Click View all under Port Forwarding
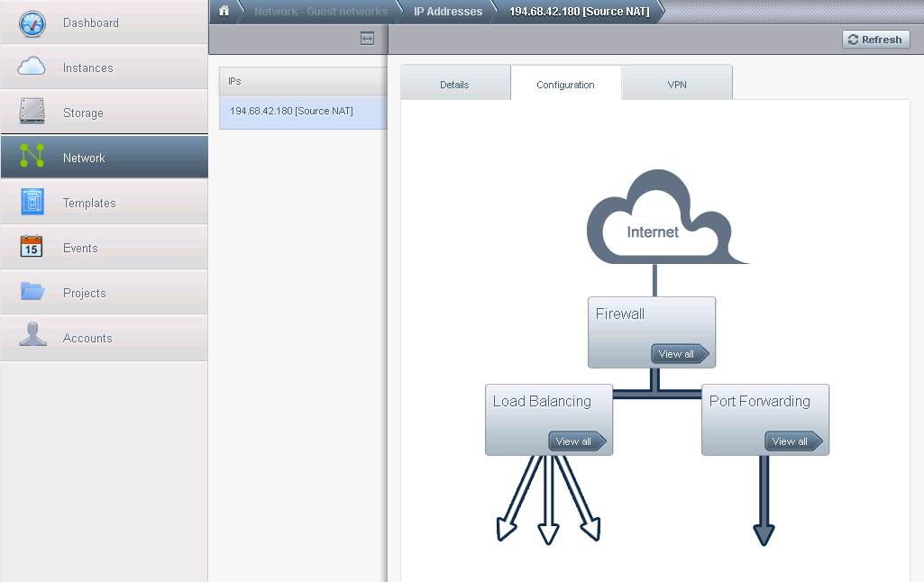The image size is (924, 582). click(792, 441)
